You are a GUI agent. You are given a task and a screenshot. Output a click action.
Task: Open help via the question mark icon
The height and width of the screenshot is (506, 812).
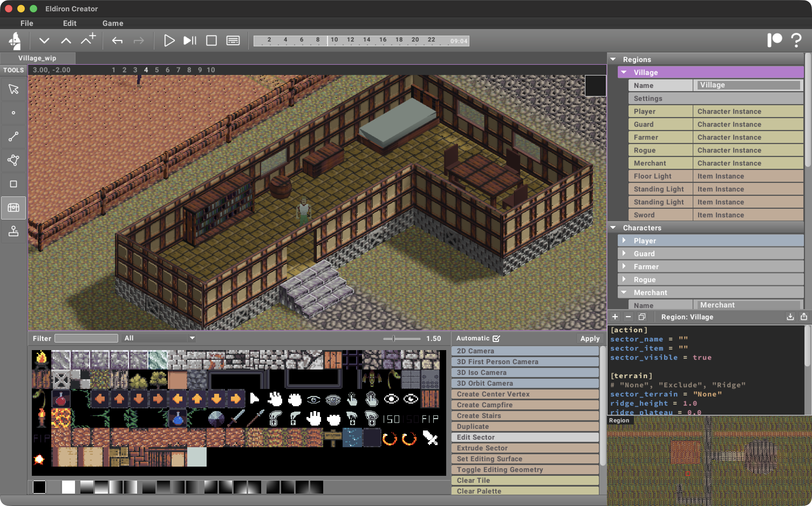797,40
